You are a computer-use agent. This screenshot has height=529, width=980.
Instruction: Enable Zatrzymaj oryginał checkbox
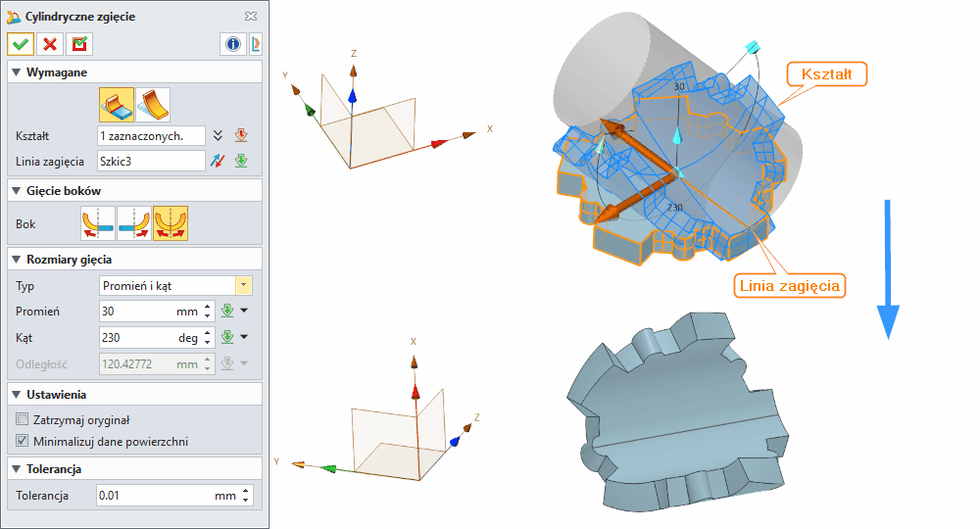pyautogui.click(x=23, y=419)
